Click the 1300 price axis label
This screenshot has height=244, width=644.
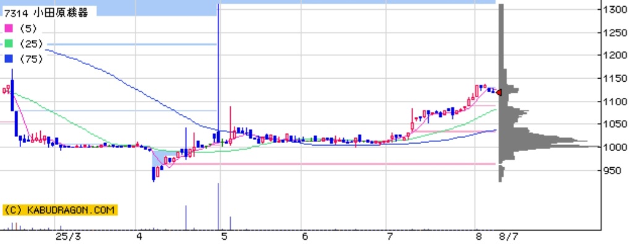pos(616,9)
